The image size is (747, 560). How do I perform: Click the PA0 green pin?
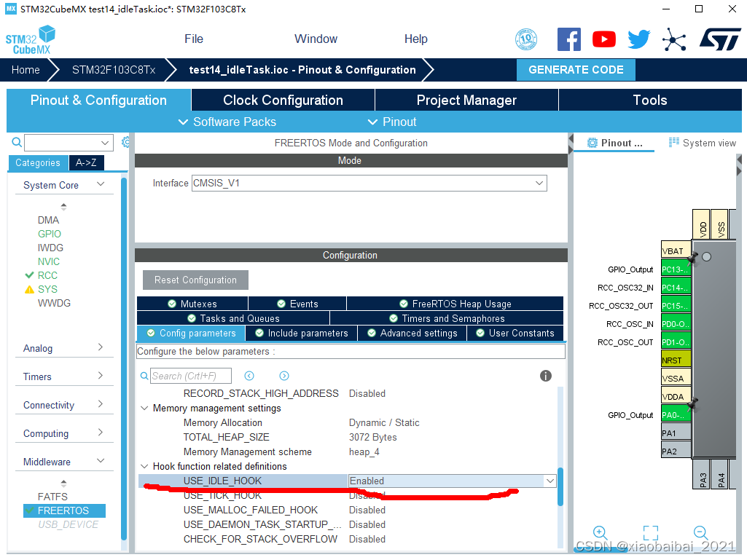pos(676,415)
